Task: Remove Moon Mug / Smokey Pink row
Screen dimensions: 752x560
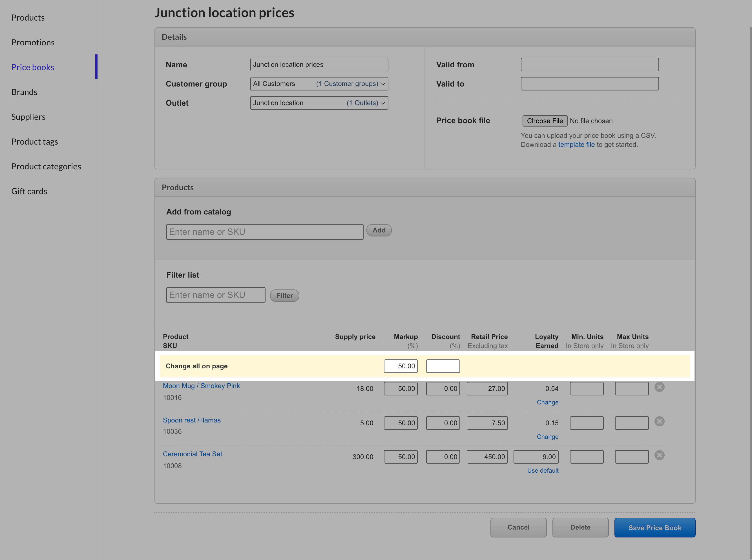Action: point(659,387)
